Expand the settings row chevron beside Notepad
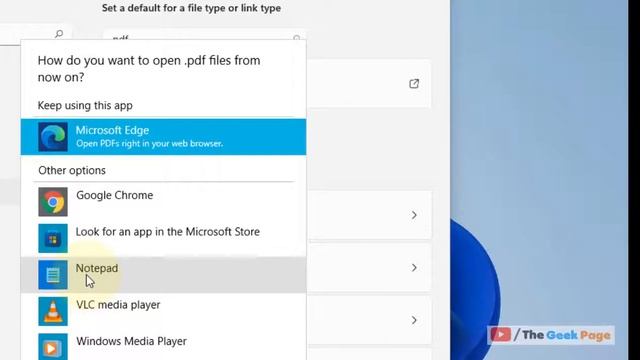This screenshot has height=360, width=640. 414,268
